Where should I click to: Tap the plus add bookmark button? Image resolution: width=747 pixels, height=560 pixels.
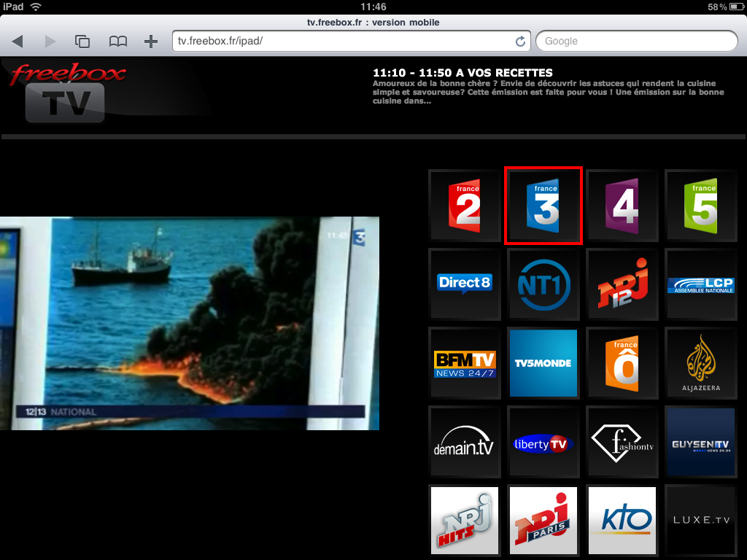pos(151,42)
